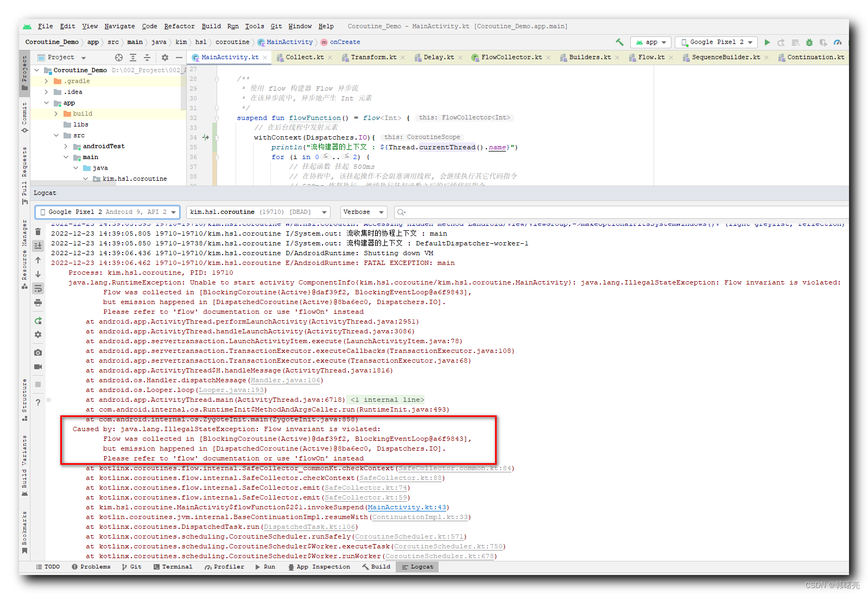The width and height of the screenshot is (868, 594).
Task: Take a screen capture with camera icon
Action: (x=38, y=353)
